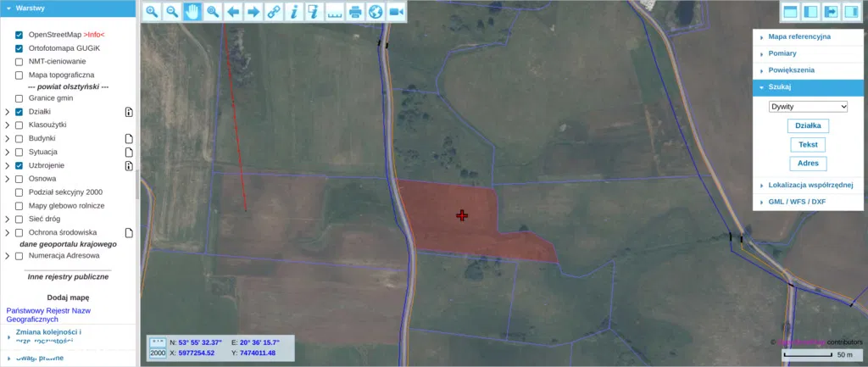Click the printer icon
The height and width of the screenshot is (367, 868).
[355, 12]
